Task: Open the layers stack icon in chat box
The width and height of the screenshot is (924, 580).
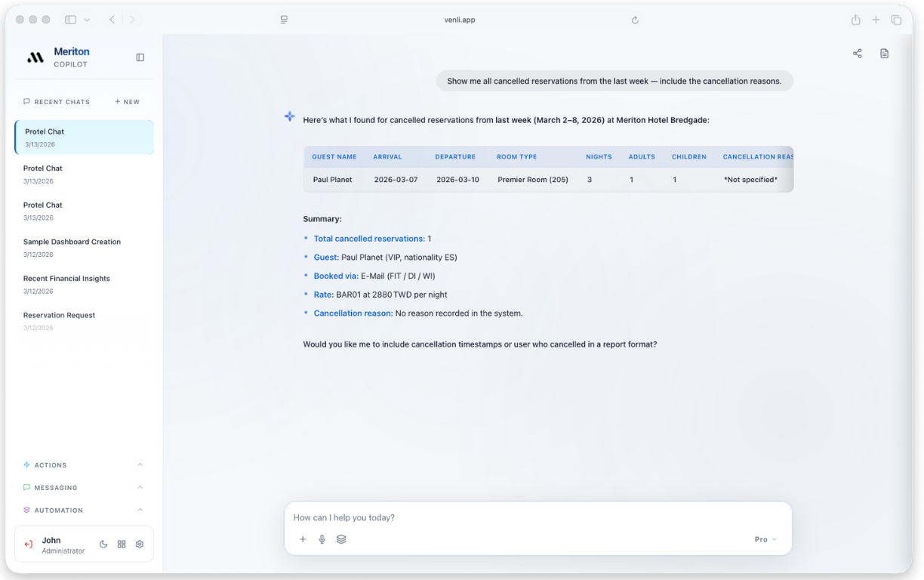Action: [341, 539]
